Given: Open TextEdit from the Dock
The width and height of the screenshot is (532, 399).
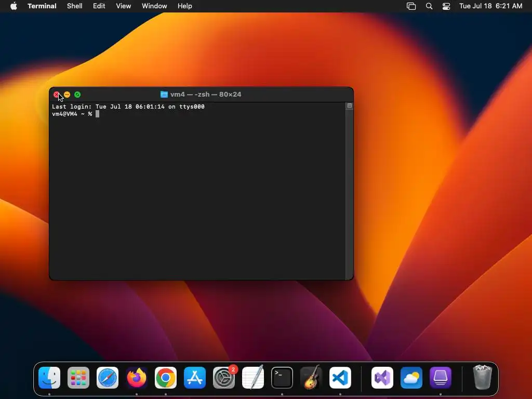Looking at the screenshot, I should [253, 378].
